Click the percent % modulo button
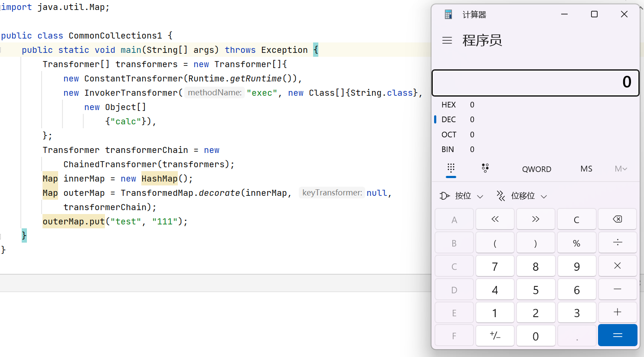 pos(576,243)
